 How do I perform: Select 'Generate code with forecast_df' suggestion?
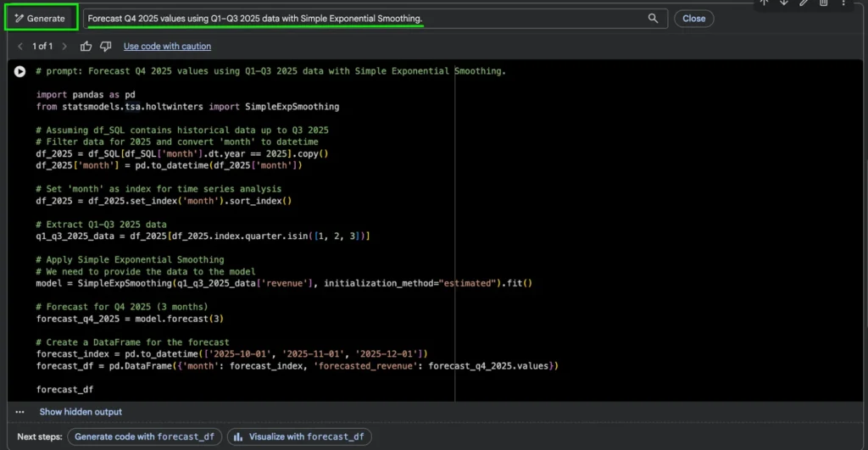(144, 436)
